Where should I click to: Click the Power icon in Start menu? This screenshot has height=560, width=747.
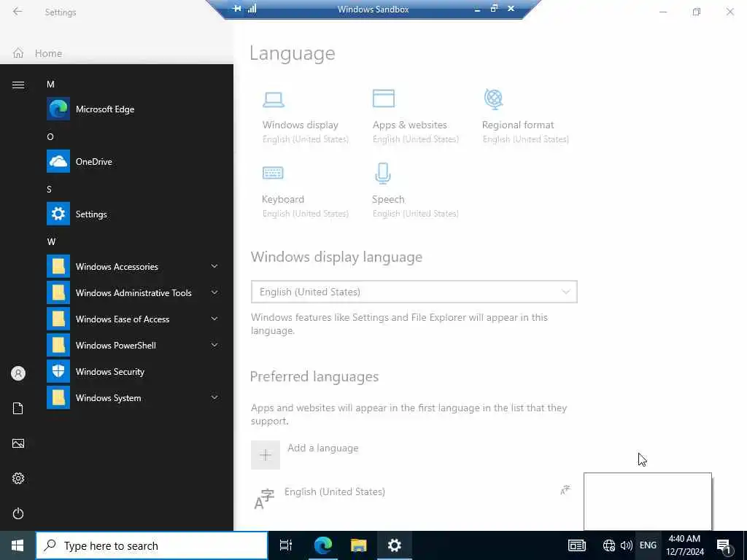tap(18, 513)
